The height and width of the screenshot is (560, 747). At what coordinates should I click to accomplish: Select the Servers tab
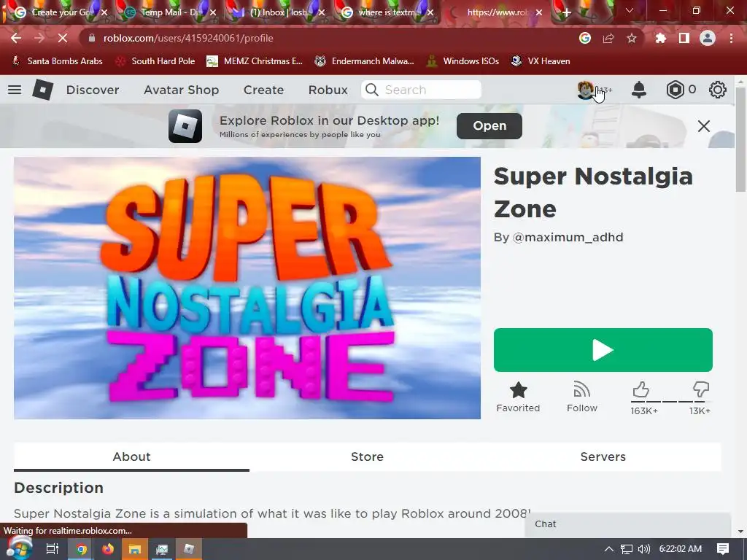(x=603, y=456)
